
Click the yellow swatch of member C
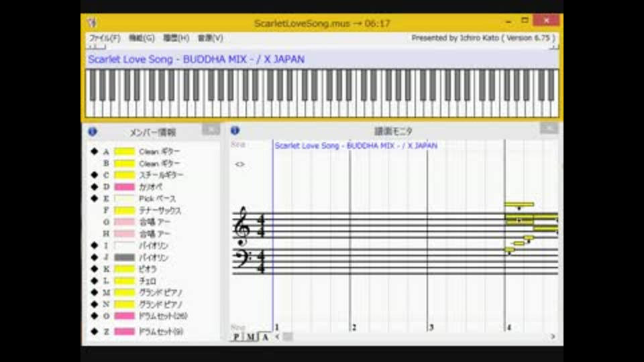click(x=125, y=175)
